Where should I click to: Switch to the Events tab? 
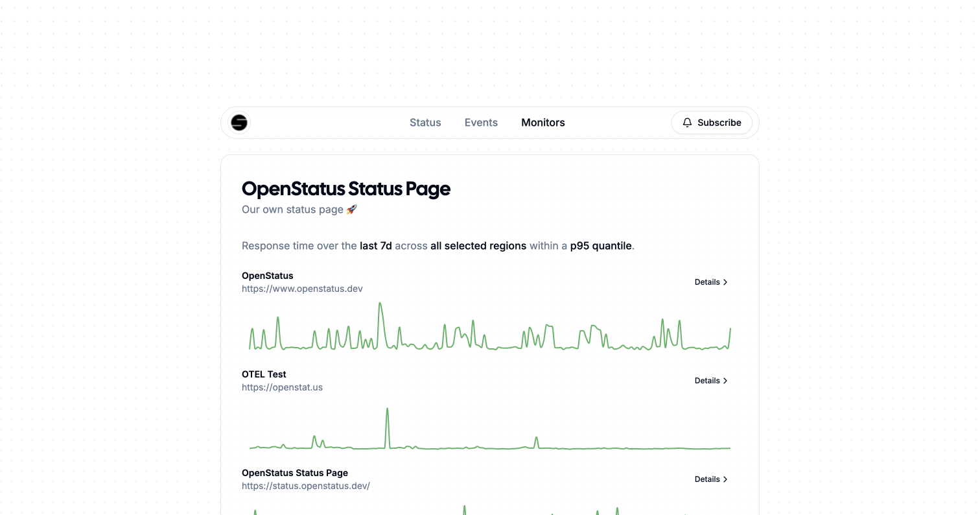coord(481,123)
